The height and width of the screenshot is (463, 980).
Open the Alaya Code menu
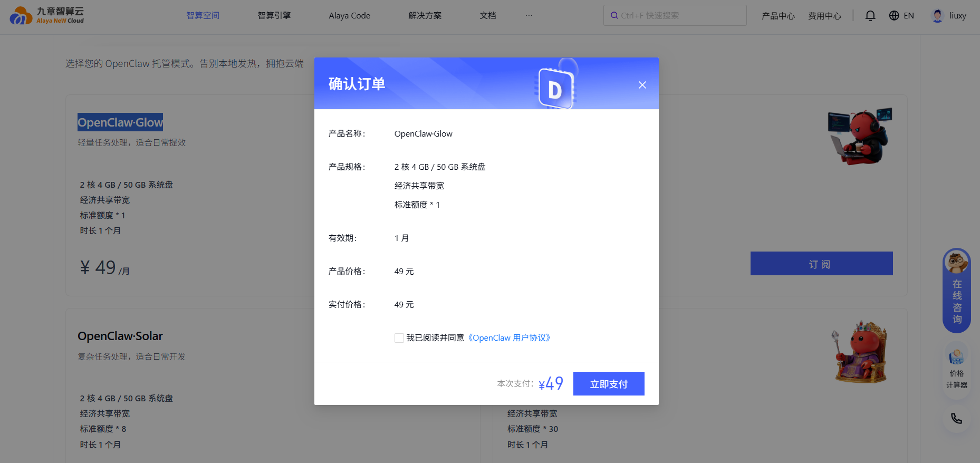(x=350, y=16)
